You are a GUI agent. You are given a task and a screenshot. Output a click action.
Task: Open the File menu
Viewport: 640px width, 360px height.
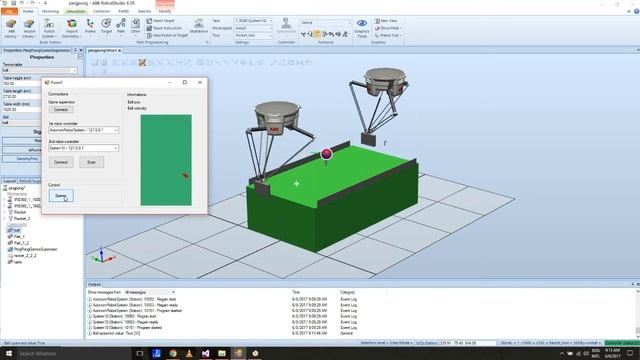9,11
